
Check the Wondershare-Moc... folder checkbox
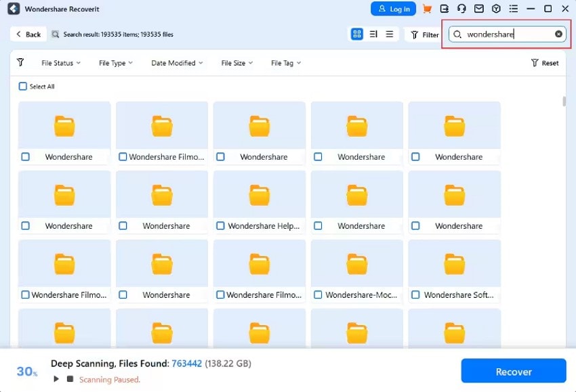click(318, 295)
